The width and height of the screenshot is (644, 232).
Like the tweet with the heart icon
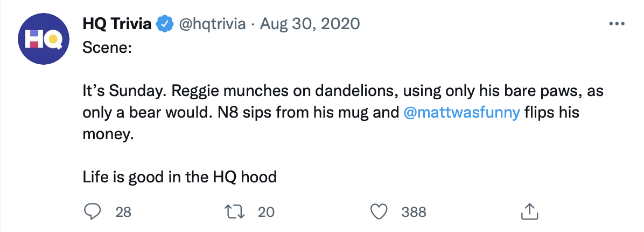[381, 211]
